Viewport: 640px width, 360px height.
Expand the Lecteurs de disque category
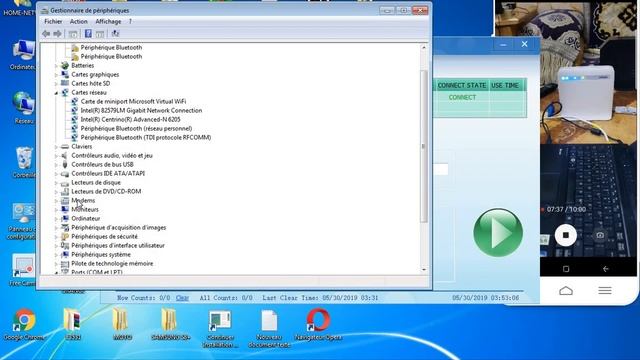click(56, 182)
